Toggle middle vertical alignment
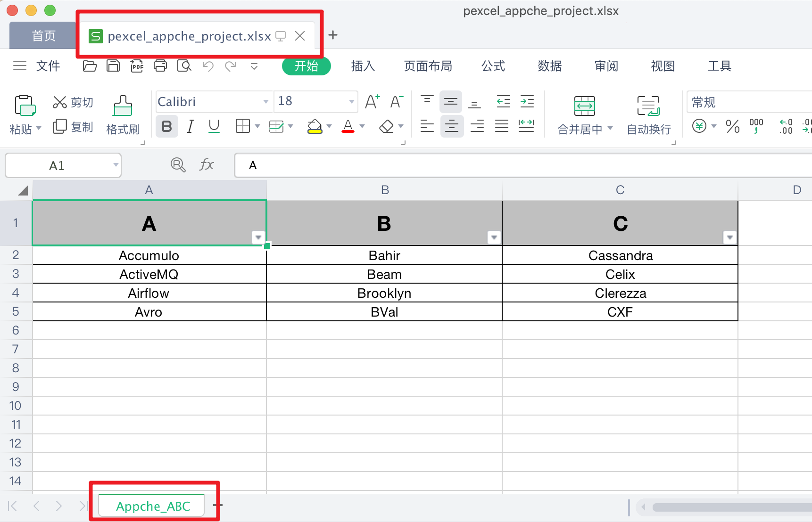812x522 pixels. pos(451,101)
